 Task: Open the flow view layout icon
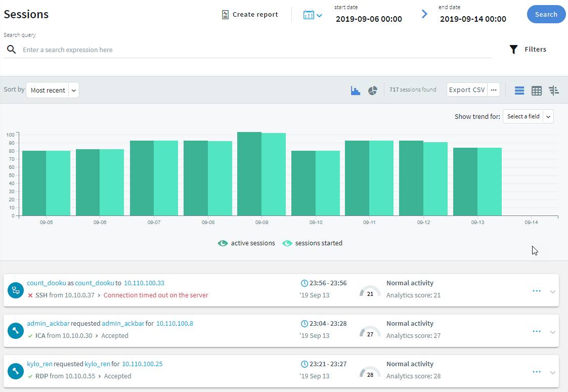(554, 91)
